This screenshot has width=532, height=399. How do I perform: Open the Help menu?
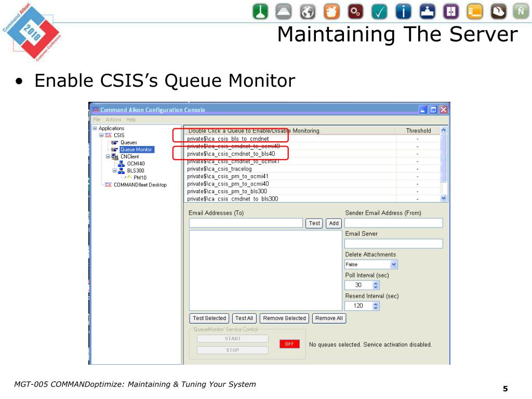pos(131,119)
